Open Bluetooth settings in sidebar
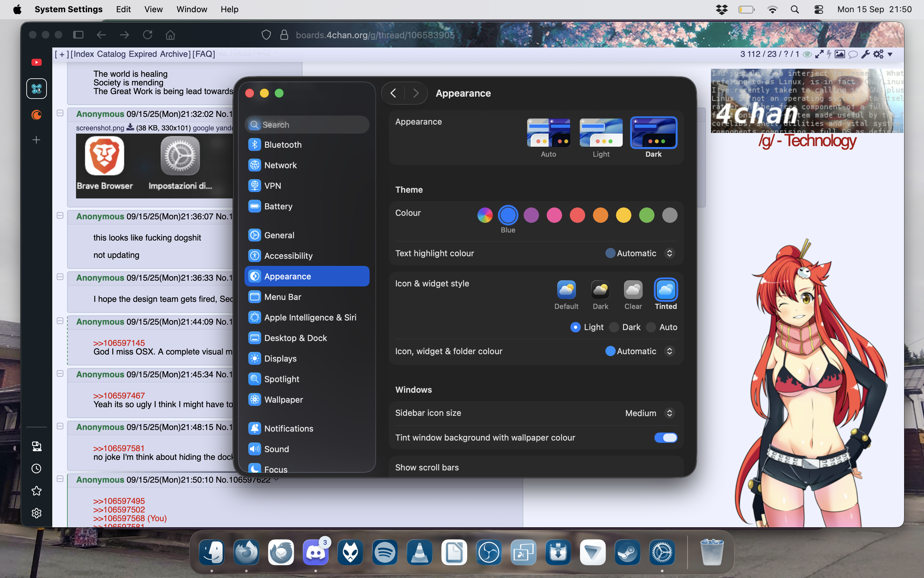924x578 pixels. [x=307, y=144]
